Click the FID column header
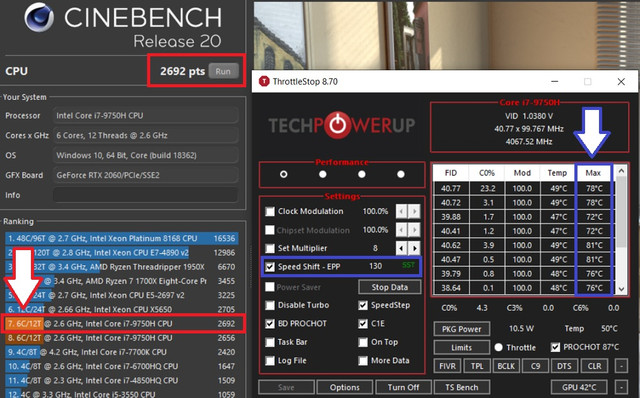Viewport: 640px width, 398px height. coord(451,173)
